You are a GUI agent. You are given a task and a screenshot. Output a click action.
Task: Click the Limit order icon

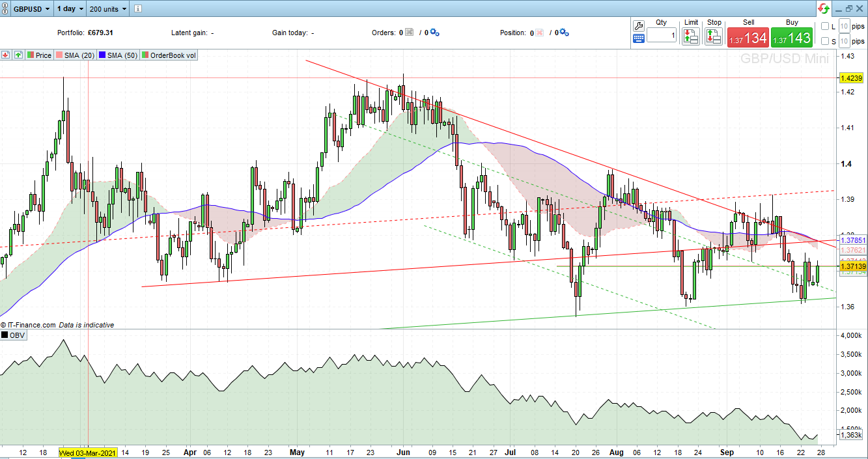691,36
